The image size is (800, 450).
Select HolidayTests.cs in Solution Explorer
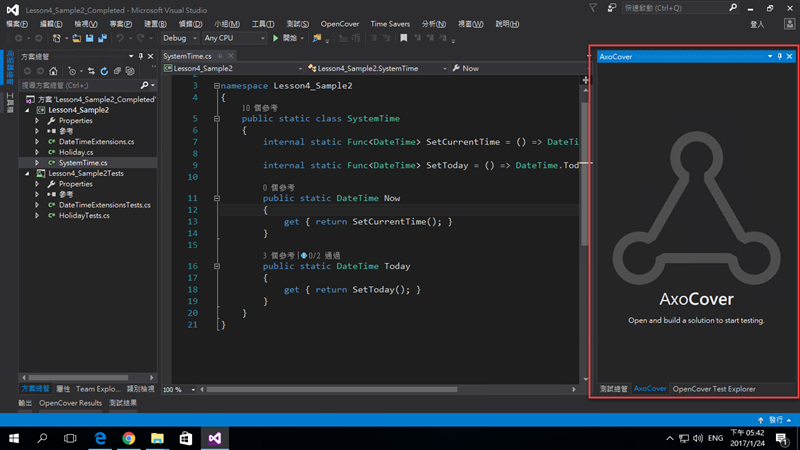84,216
